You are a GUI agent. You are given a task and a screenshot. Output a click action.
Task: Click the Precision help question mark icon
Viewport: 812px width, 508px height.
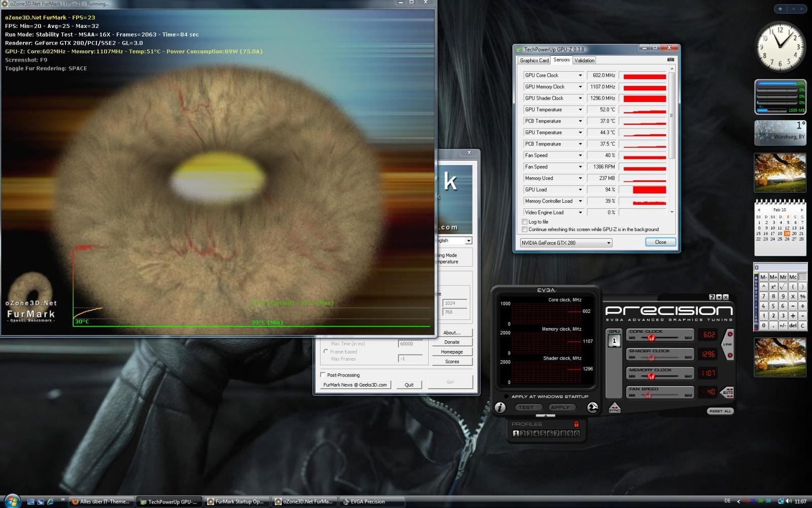tap(712, 297)
